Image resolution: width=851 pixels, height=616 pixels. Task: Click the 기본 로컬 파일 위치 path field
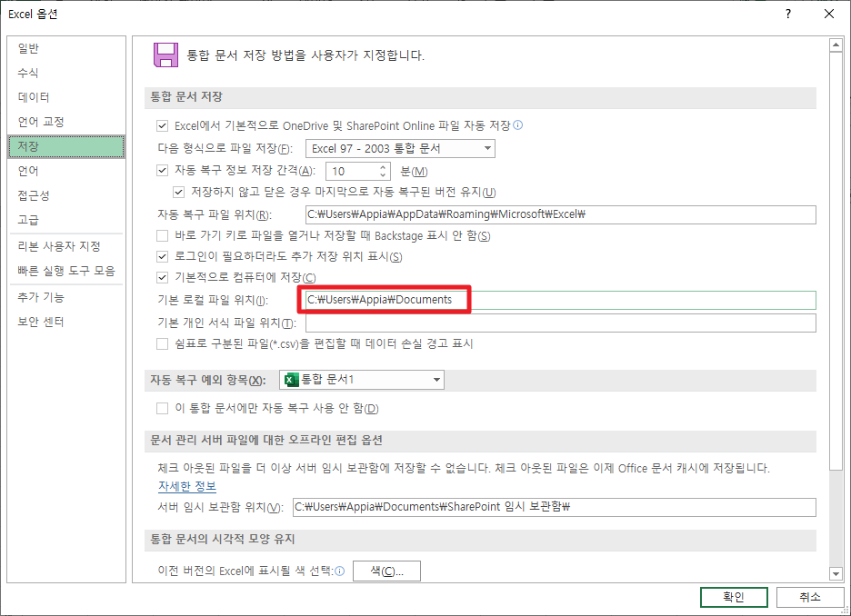click(561, 300)
